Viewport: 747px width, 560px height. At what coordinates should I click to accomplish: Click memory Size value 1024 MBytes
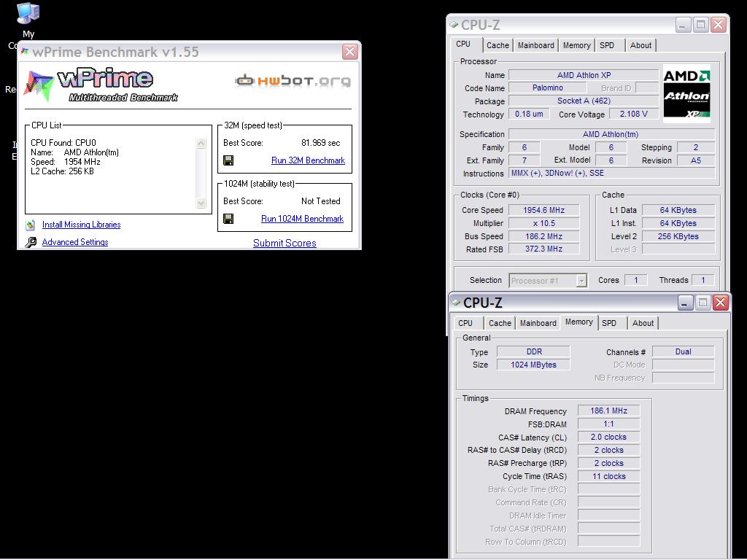533,365
